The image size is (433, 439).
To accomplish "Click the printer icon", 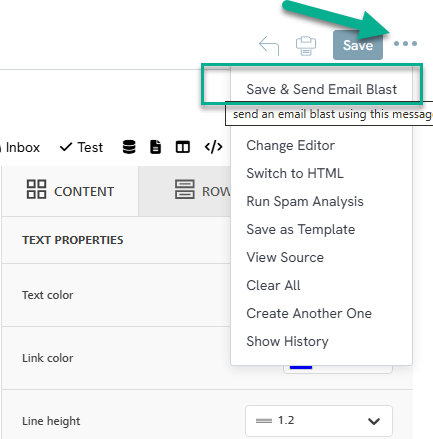I will click(x=306, y=45).
